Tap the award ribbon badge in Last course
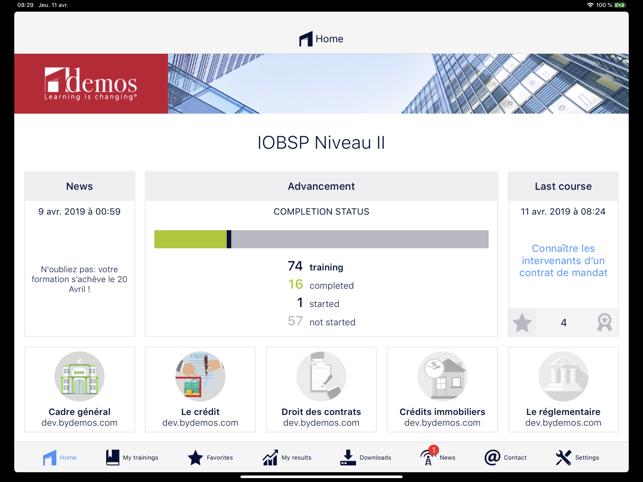The width and height of the screenshot is (643, 482). click(x=604, y=322)
